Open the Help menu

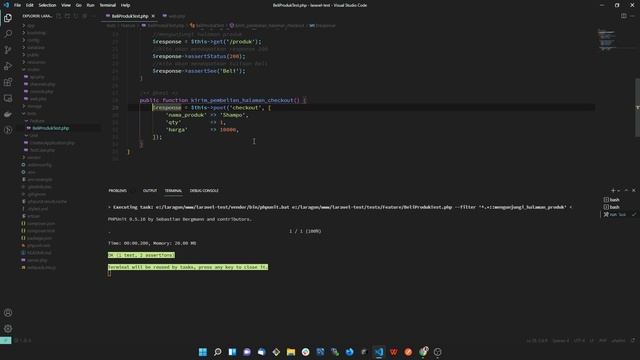126,5
